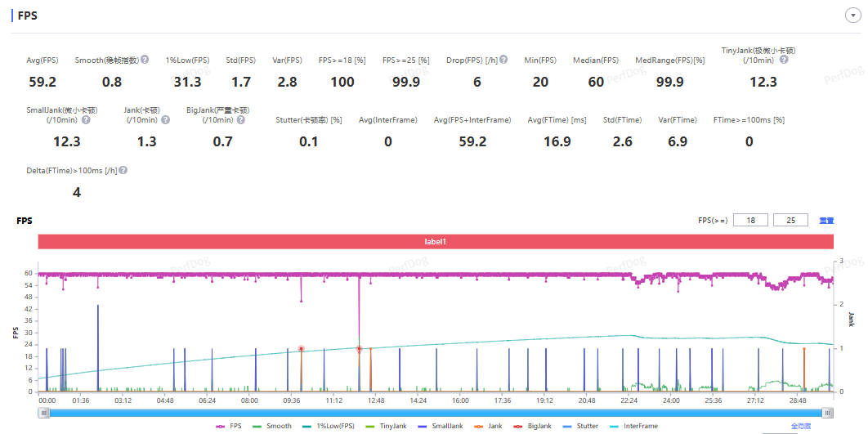The width and height of the screenshot is (868, 434).
Task: Select the red label1 bar
Action: 436,242
